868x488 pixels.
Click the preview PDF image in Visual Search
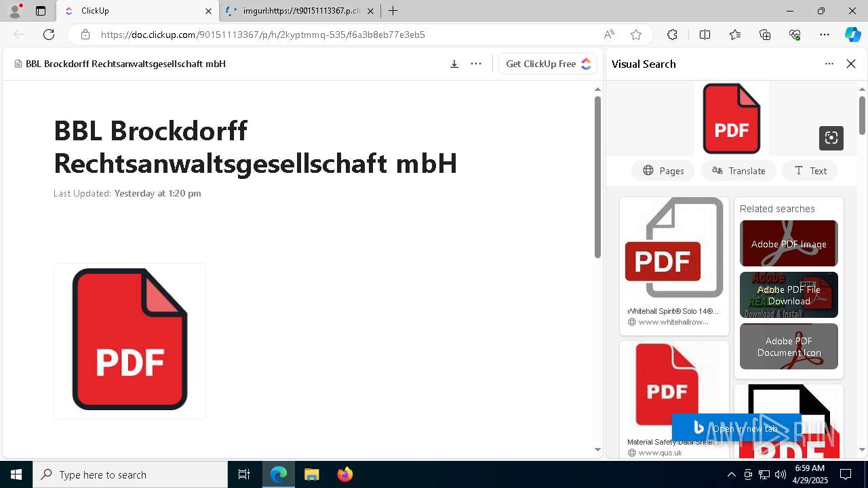731,119
